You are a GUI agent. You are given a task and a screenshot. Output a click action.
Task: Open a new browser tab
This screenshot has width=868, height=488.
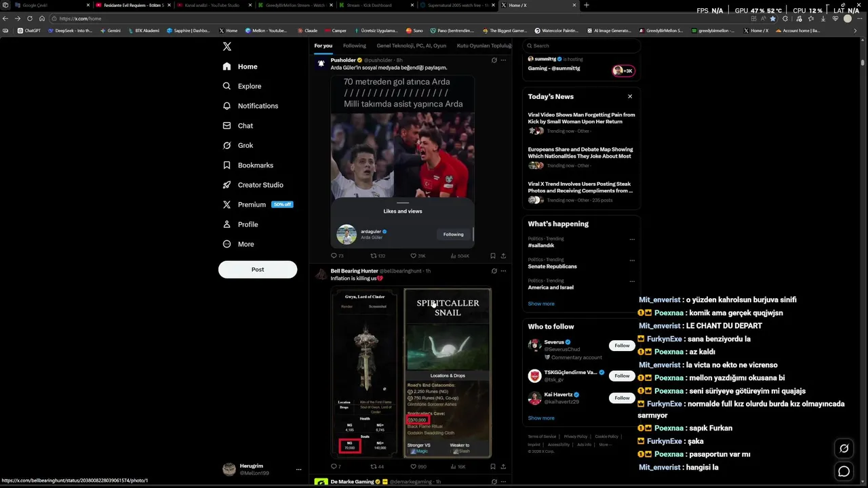click(x=587, y=5)
